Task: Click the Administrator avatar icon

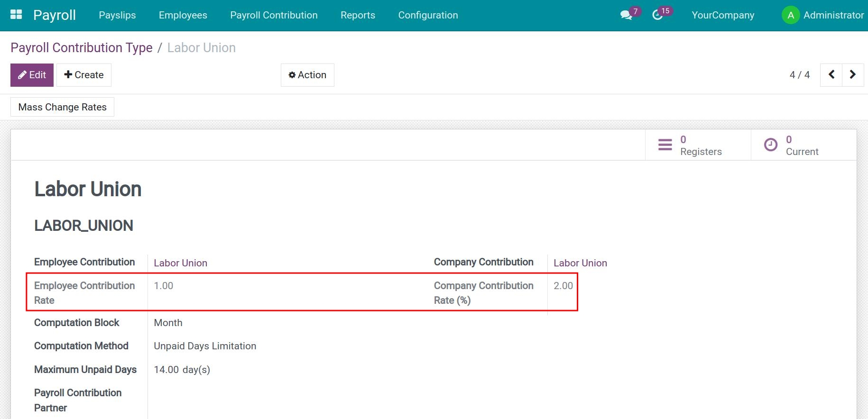Action: pos(790,15)
